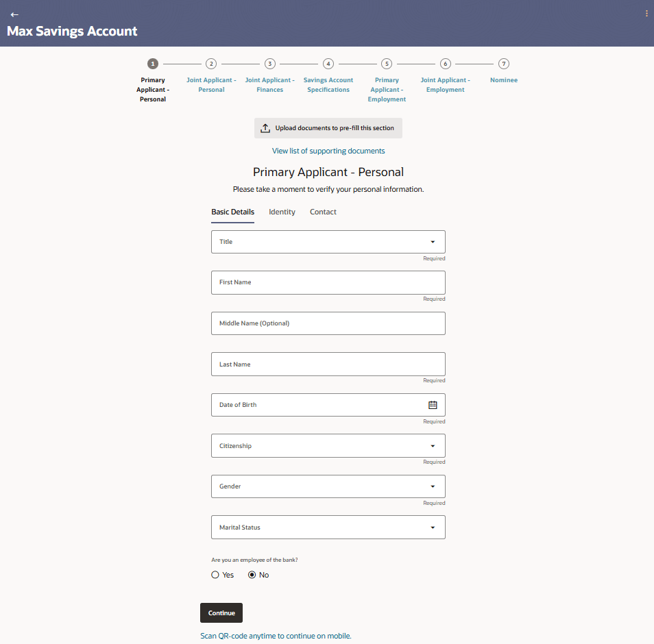Image resolution: width=654 pixels, height=644 pixels.
Task: Click step 5 circle in progress tracker
Action: [x=387, y=64]
